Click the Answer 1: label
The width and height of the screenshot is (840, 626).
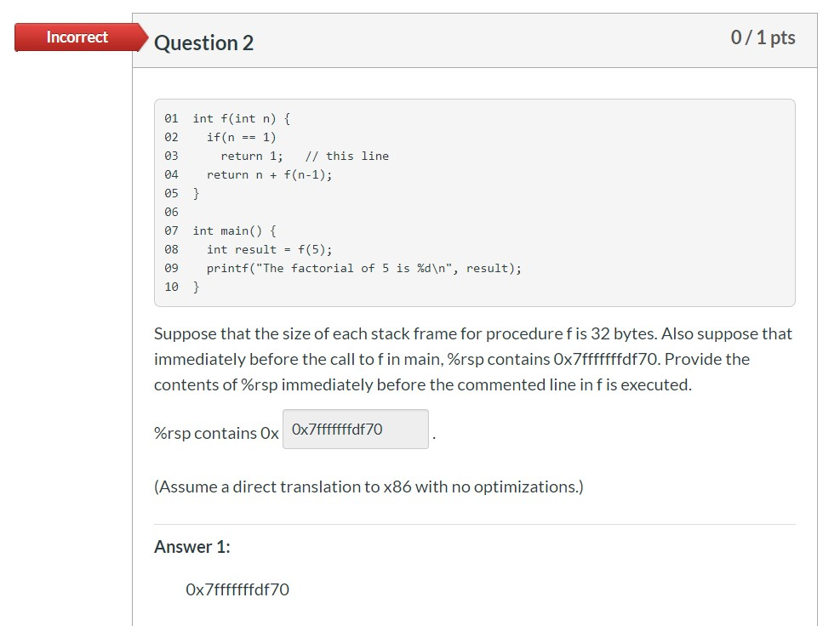pyautogui.click(x=191, y=548)
